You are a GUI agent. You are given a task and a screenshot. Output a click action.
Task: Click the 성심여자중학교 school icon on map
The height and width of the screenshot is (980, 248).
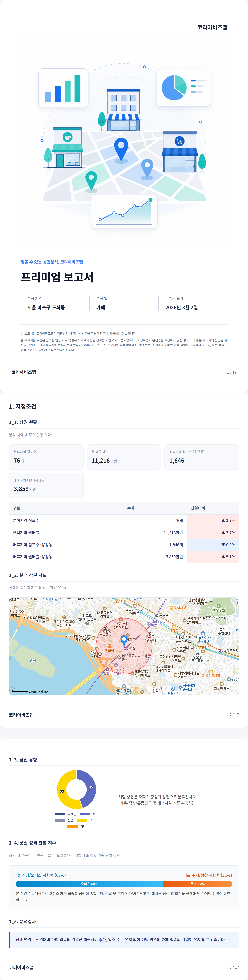[180, 687]
